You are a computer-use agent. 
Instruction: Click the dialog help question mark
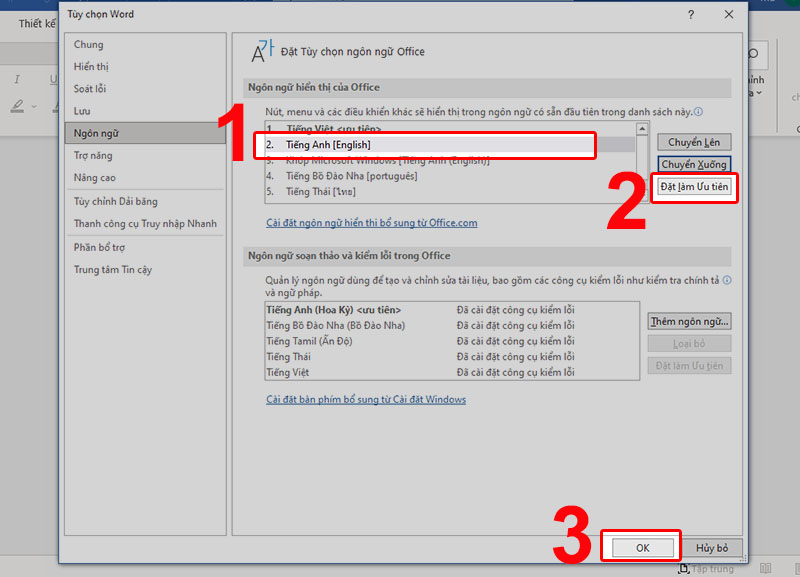691,15
